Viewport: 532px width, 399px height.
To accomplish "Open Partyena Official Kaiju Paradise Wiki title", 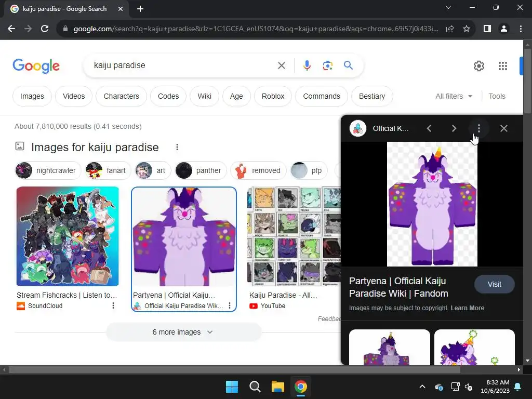I will [x=398, y=287].
